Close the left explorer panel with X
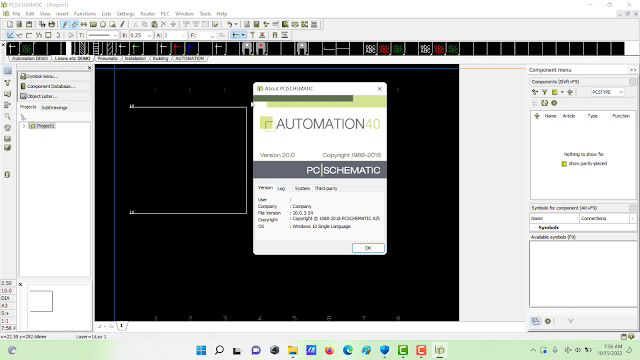This screenshot has height=360, width=640. (x=89, y=68)
